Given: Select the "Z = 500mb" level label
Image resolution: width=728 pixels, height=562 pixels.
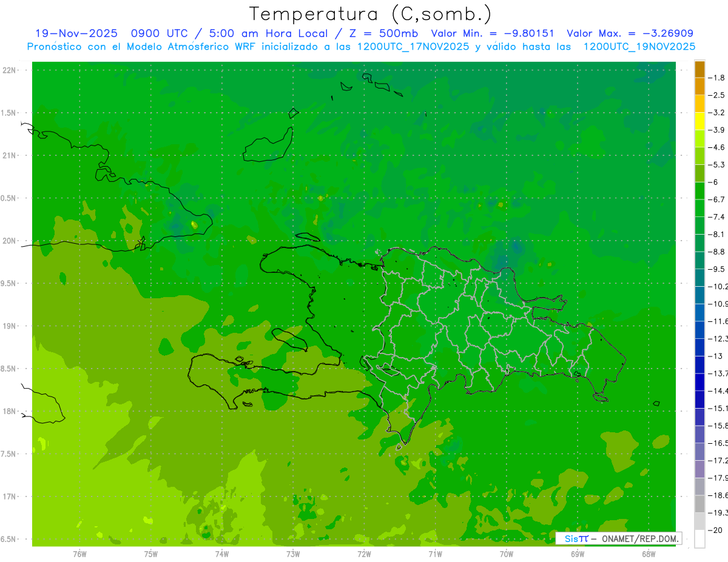Looking at the screenshot, I should 384,33.
